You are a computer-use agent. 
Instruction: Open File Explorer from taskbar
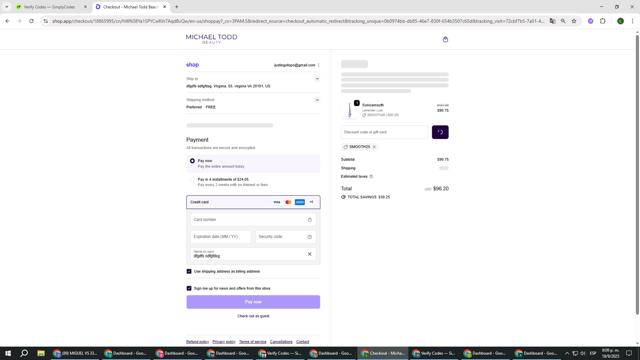point(41,353)
